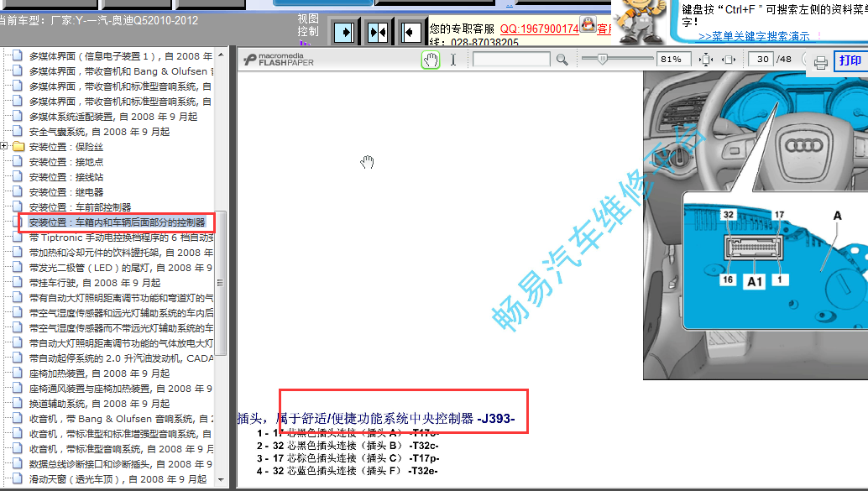Click the FlashPaper search text box
This screenshot has width=868, height=491.
[511, 60]
